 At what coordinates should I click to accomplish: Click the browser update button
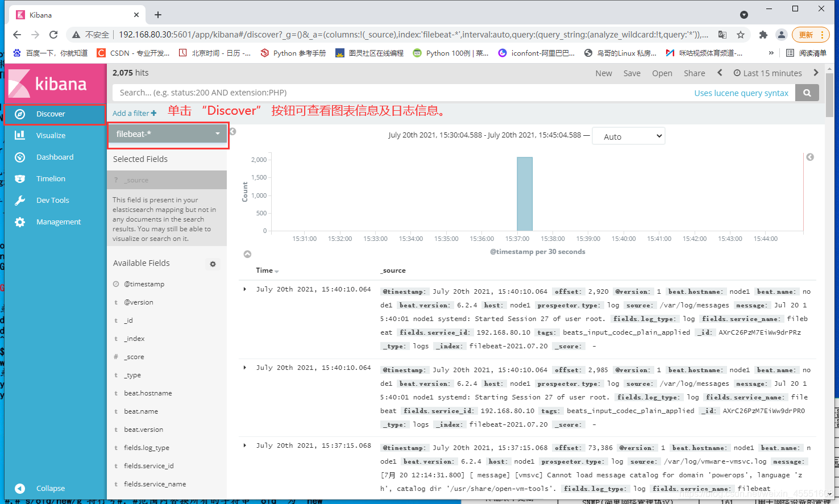tap(811, 35)
